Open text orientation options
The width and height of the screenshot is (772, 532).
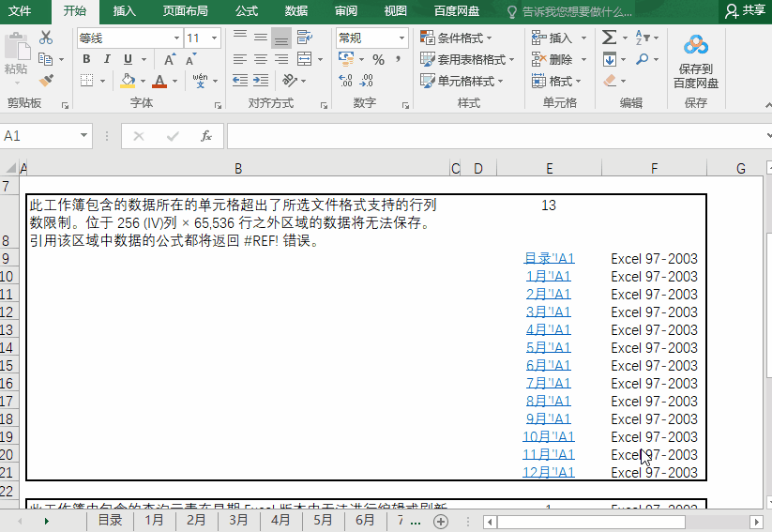[290, 81]
